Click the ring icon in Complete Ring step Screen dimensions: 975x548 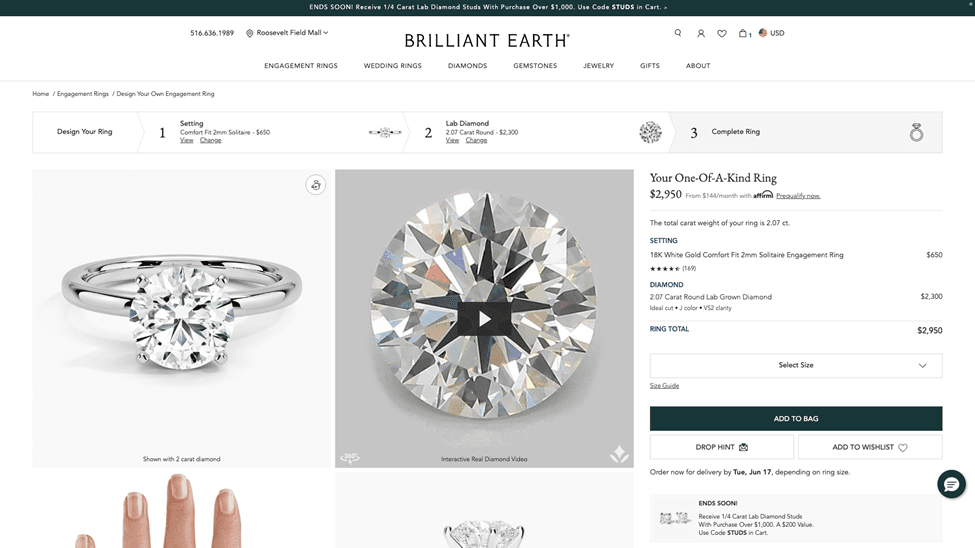point(916,132)
